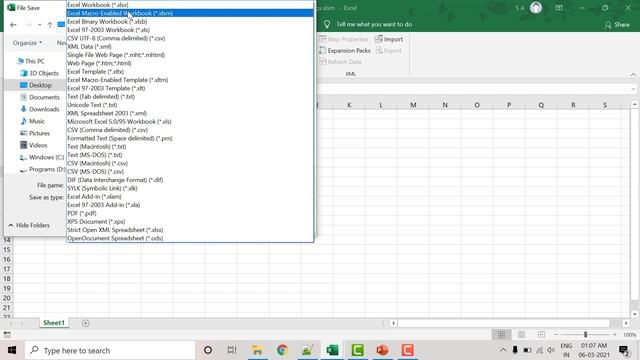
Task: Select Text (Tab delimited) (*.txt) format
Action: 190,97
